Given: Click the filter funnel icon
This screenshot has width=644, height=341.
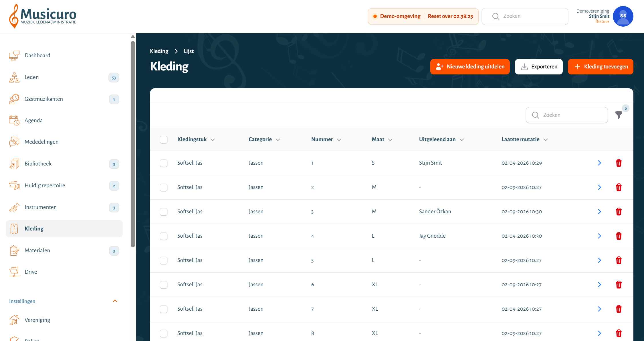Looking at the screenshot, I should pos(619,115).
